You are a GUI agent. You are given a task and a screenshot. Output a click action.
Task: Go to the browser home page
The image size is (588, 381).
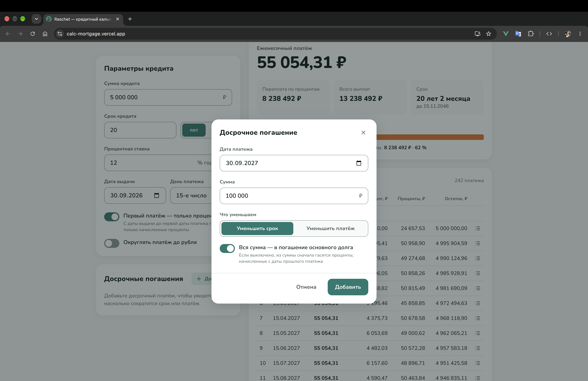coord(45,34)
